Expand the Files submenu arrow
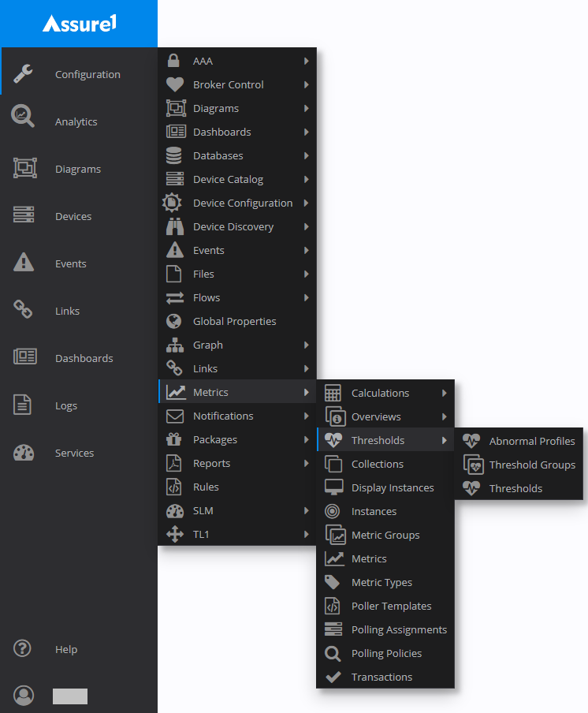588x713 pixels. (307, 274)
